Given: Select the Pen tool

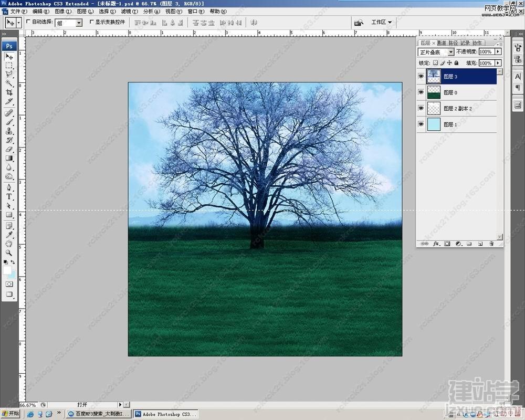Looking at the screenshot, I should coord(9,187).
